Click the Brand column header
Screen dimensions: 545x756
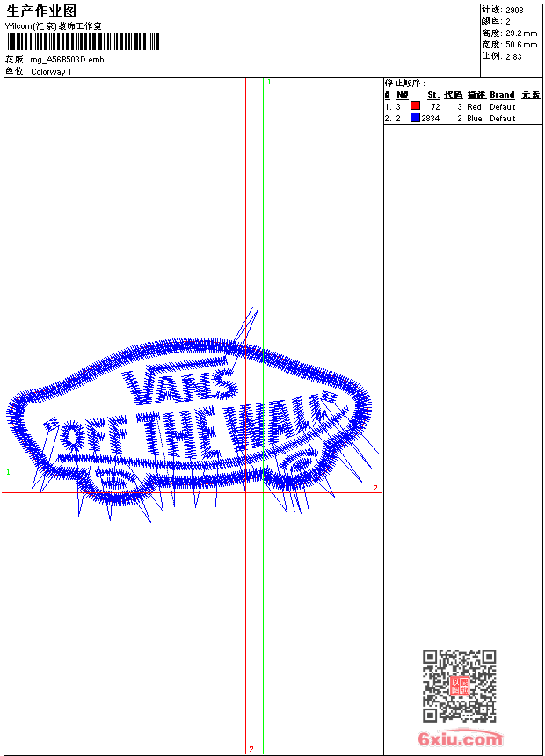click(x=502, y=95)
